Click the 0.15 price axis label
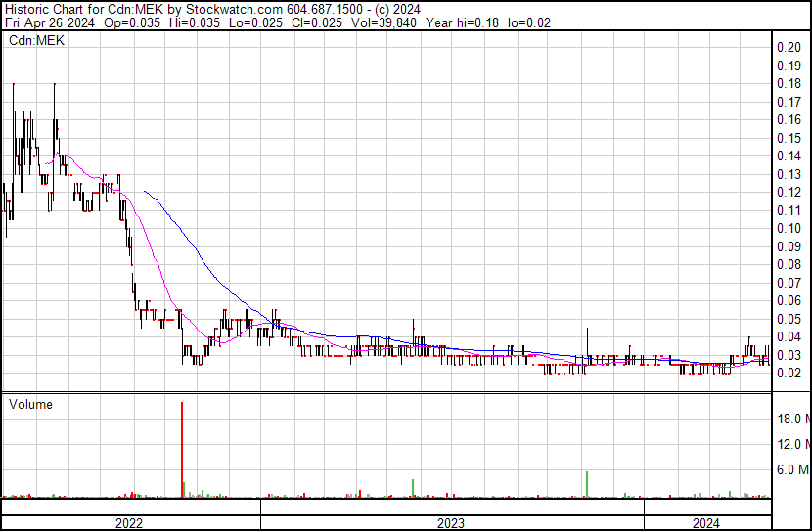This screenshot has height=531, width=812. pos(789,138)
